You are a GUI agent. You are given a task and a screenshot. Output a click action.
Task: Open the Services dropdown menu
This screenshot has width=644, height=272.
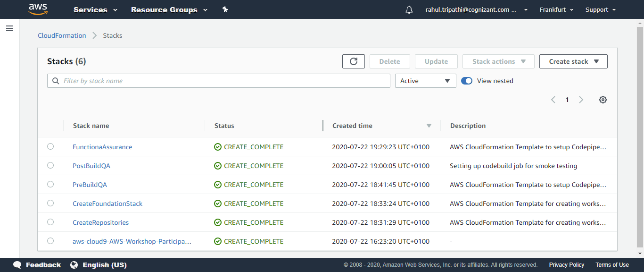(x=95, y=9)
